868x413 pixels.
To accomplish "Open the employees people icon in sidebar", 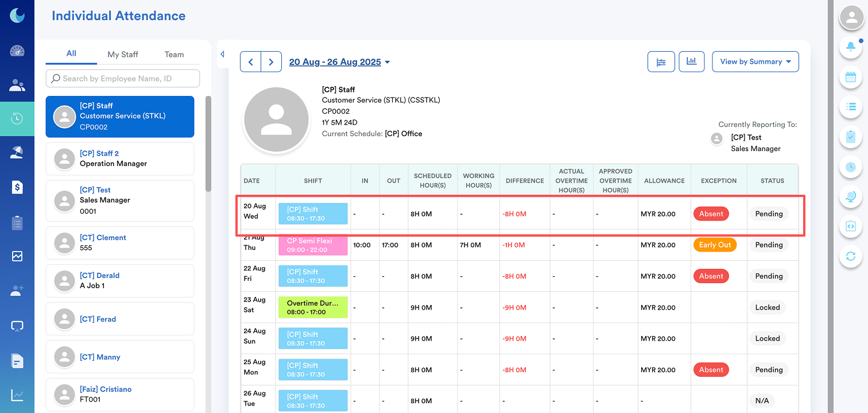I will (17, 86).
